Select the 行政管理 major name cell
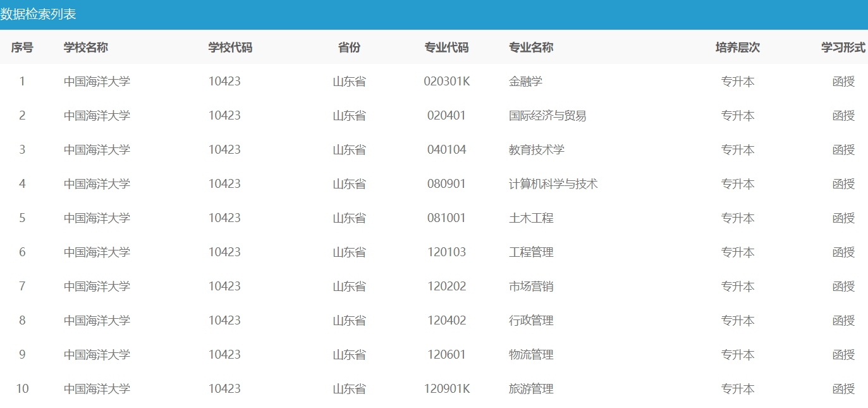868x408 pixels. tap(531, 321)
